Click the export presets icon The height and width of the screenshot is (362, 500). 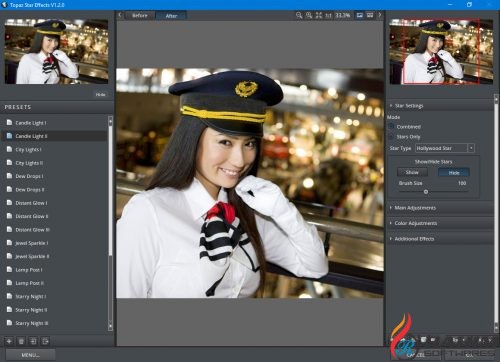pyautogui.click(x=45, y=341)
